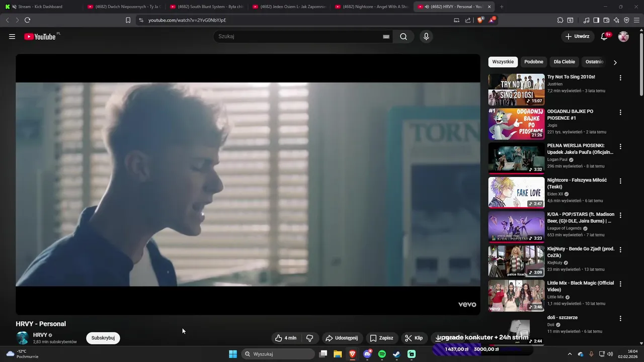Show hidden system tray icons chevron

(x=570, y=354)
